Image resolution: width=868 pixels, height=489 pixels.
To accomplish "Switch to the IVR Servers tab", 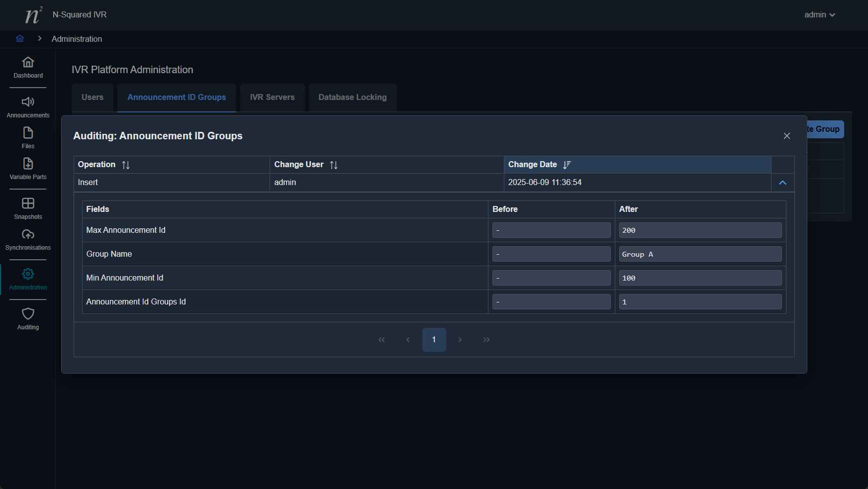I will click(272, 98).
